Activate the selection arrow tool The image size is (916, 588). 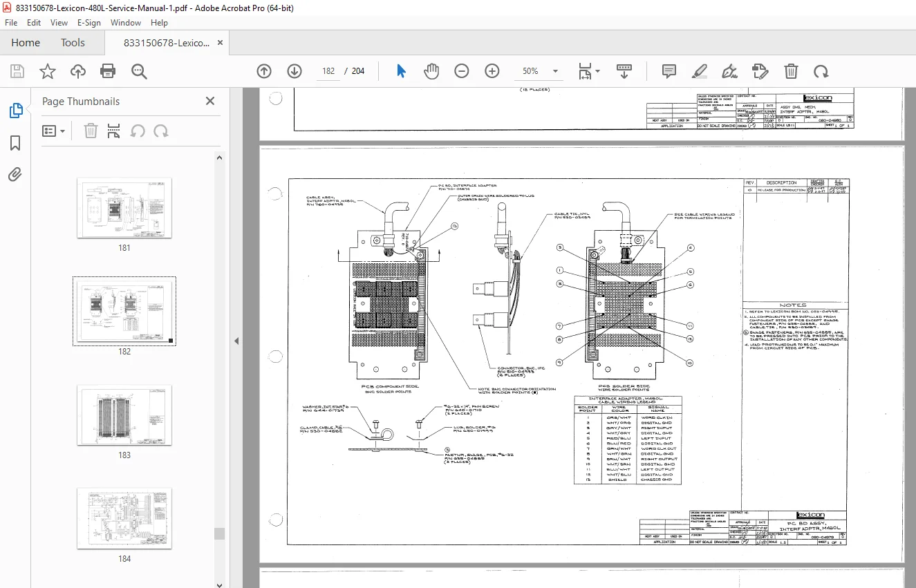point(402,71)
